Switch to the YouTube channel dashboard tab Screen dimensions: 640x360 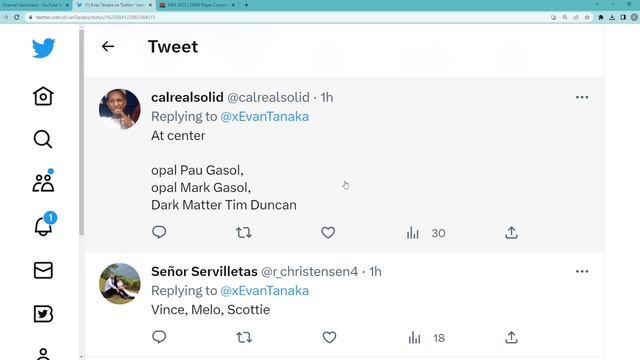tap(35, 5)
